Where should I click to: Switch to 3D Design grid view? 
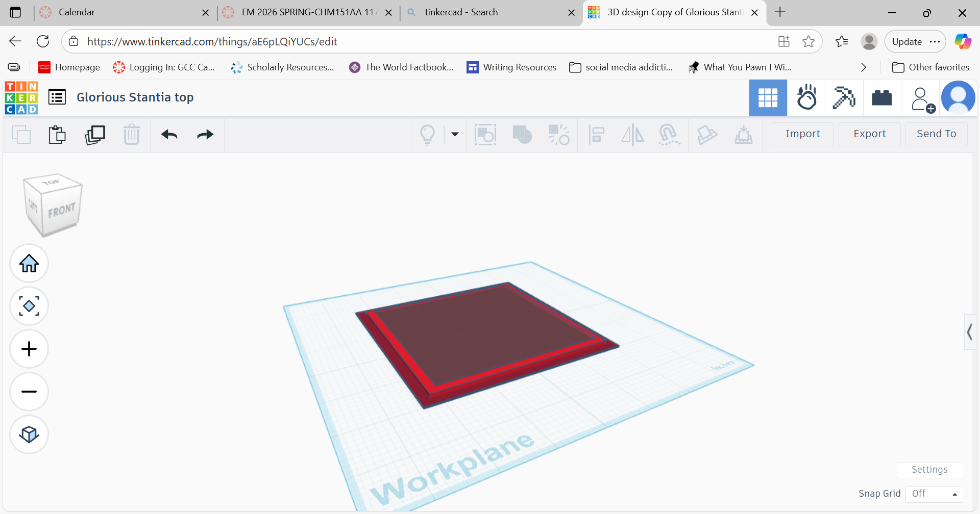point(768,98)
